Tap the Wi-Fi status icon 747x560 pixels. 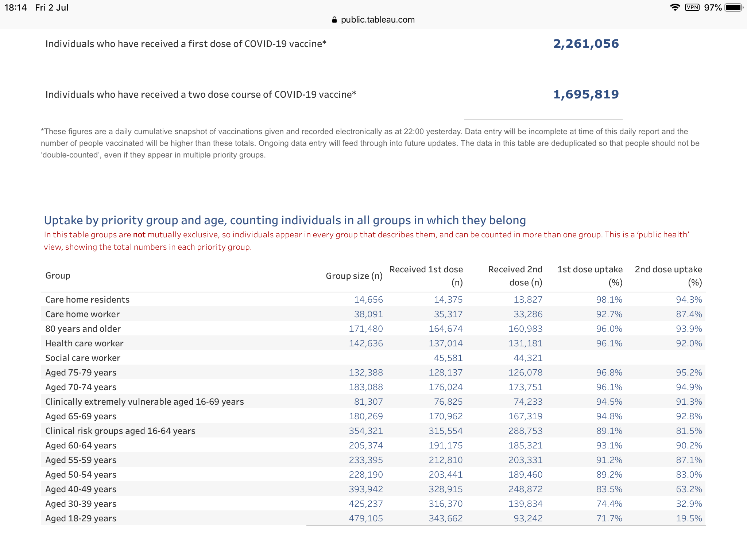[x=675, y=7]
